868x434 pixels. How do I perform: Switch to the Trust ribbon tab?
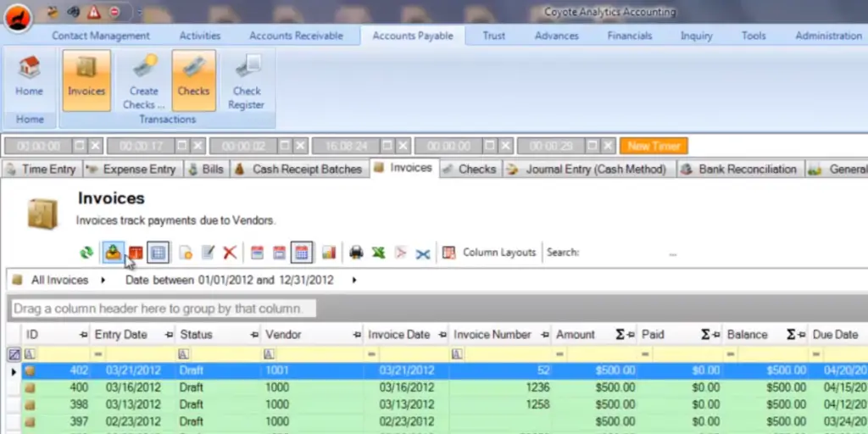tap(494, 36)
